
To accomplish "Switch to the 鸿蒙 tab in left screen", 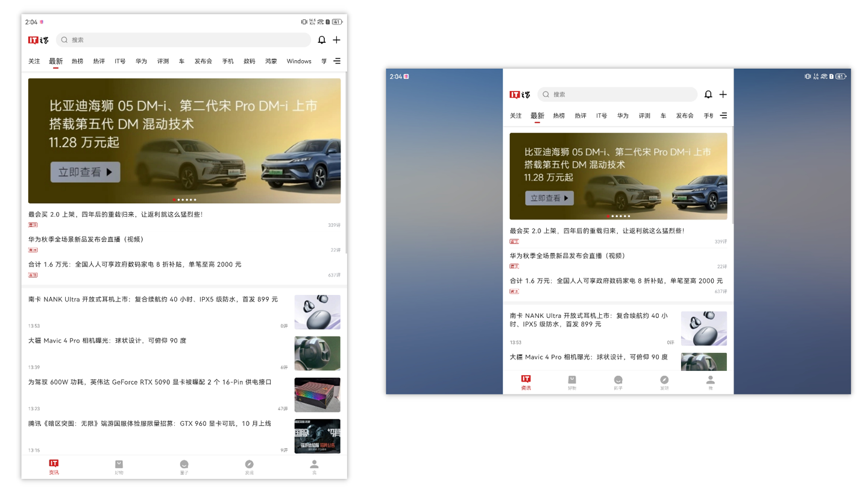I will coord(271,61).
